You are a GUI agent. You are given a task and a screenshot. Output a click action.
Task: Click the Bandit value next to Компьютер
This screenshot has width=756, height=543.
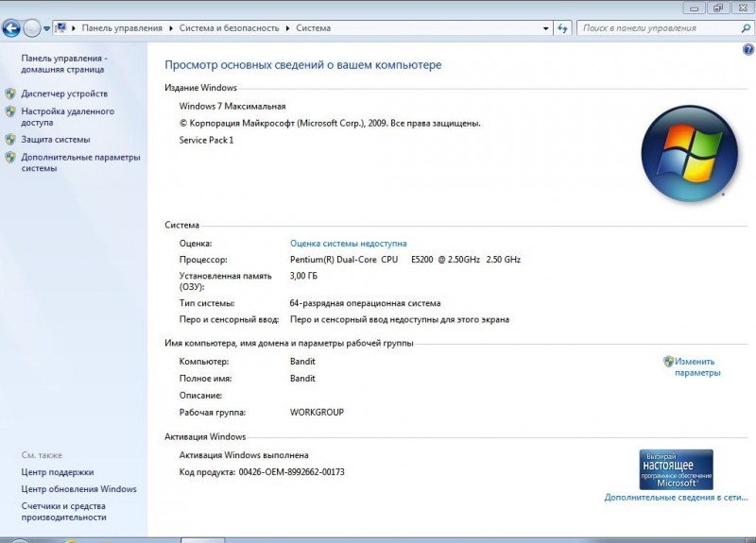click(302, 362)
